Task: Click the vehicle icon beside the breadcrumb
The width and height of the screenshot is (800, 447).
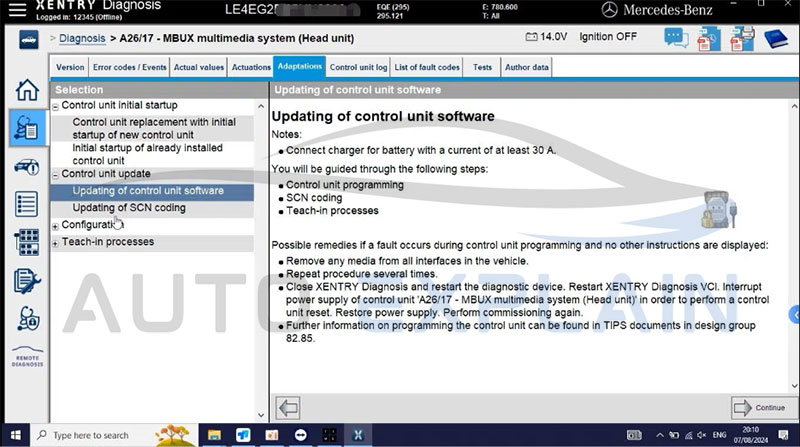Action: (x=29, y=39)
